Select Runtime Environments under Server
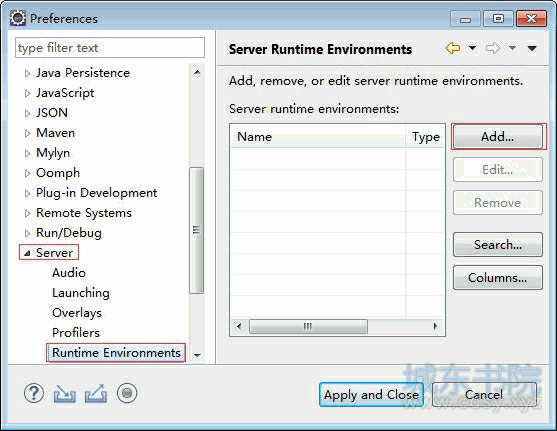The width and height of the screenshot is (557, 431). tap(116, 353)
